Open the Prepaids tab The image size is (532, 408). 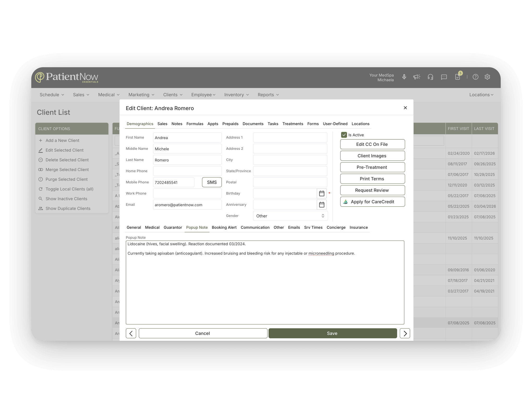pyautogui.click(x=230, y=124)
